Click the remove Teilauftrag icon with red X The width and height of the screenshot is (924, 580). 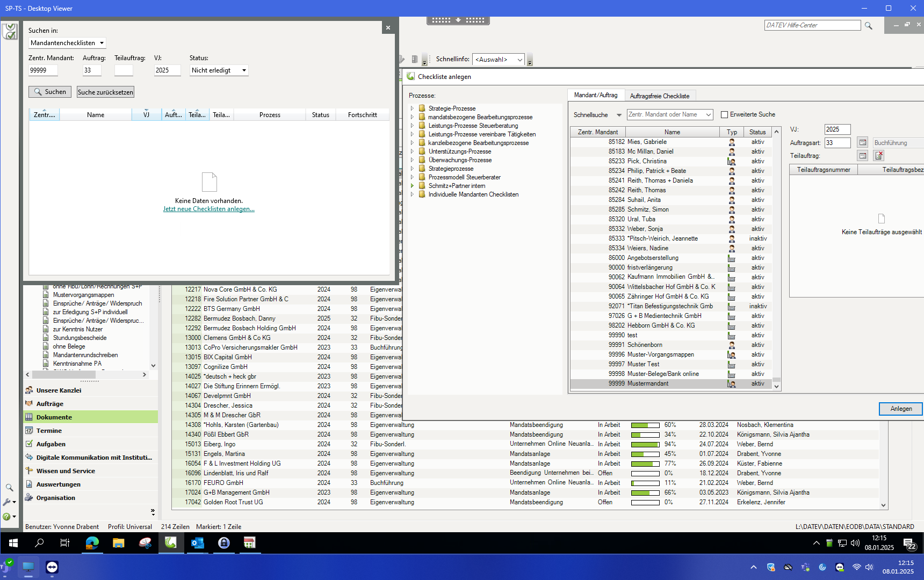(x=879, y=156)
